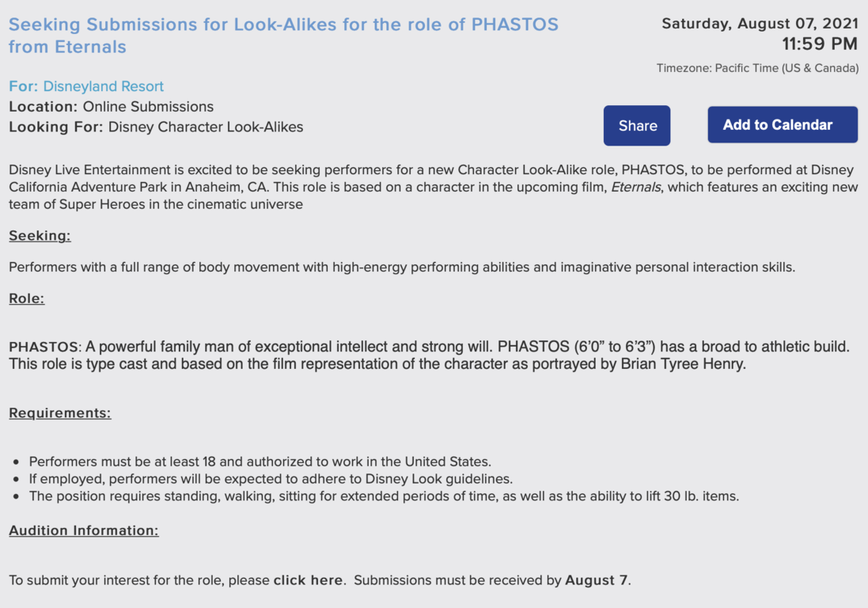Open the Disneyland Resort link
Screen dimensions: 868x608
coord(104,86)
